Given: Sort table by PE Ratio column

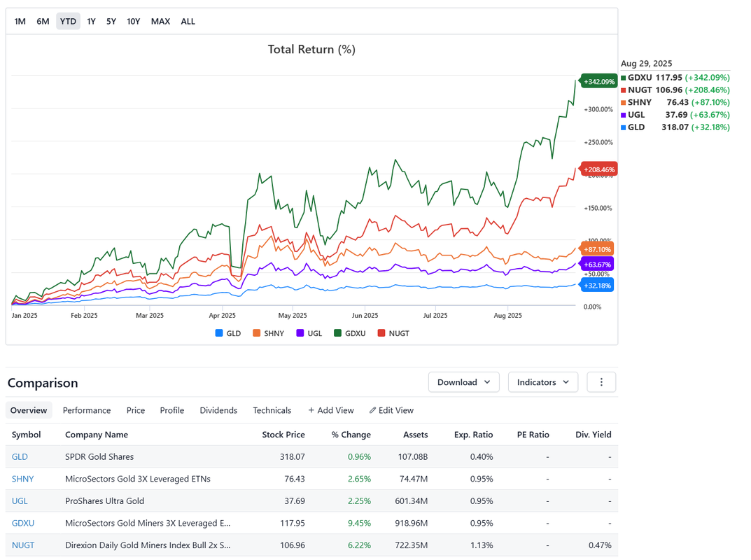Looking at the screenshot, I should [x=533, y=435].
